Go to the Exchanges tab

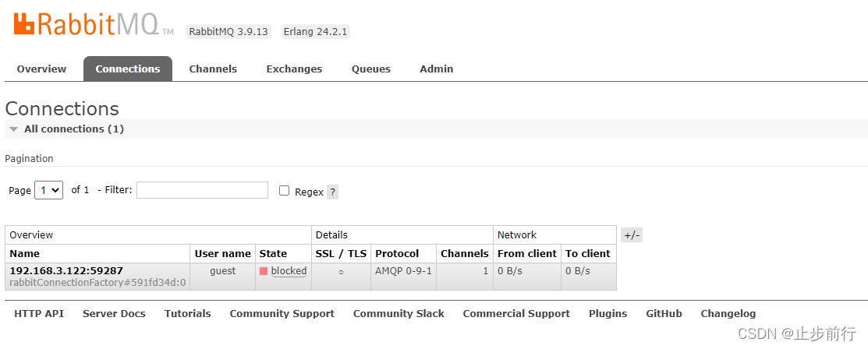pyautogui.click(x=294, y=69)
